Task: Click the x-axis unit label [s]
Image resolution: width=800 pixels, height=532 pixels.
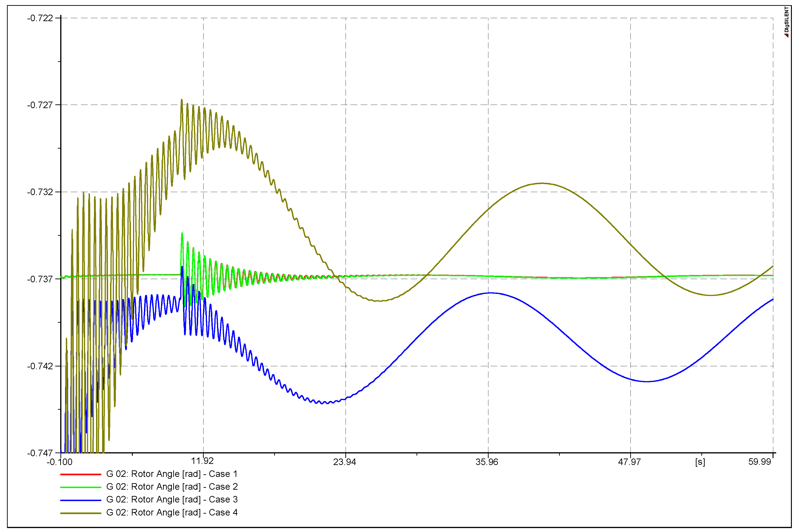Action: click(700, 462)
